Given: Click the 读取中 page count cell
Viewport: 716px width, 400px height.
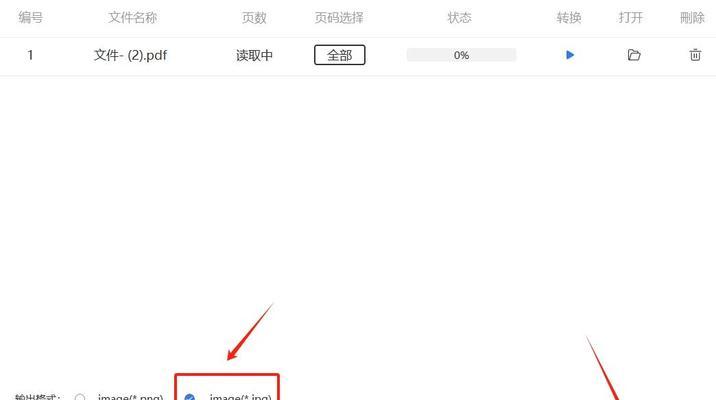Looking at the screenshot, I should click(x=254, y=55).
